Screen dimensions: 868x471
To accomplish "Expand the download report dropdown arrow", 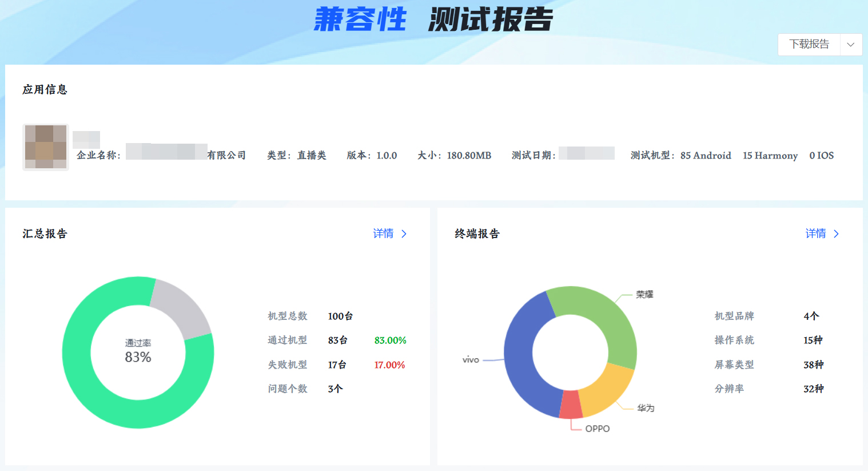I will pyautogui.click(x=851, y=45).
